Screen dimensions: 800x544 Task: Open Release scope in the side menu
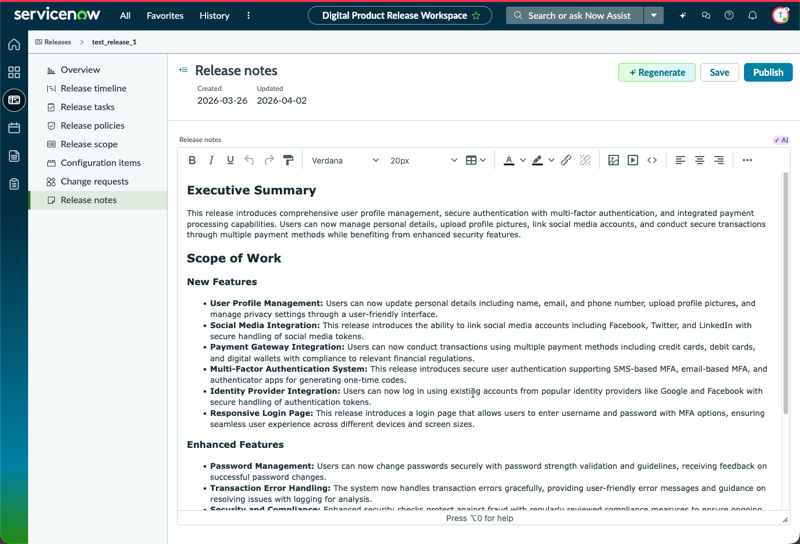pos(89,144)
